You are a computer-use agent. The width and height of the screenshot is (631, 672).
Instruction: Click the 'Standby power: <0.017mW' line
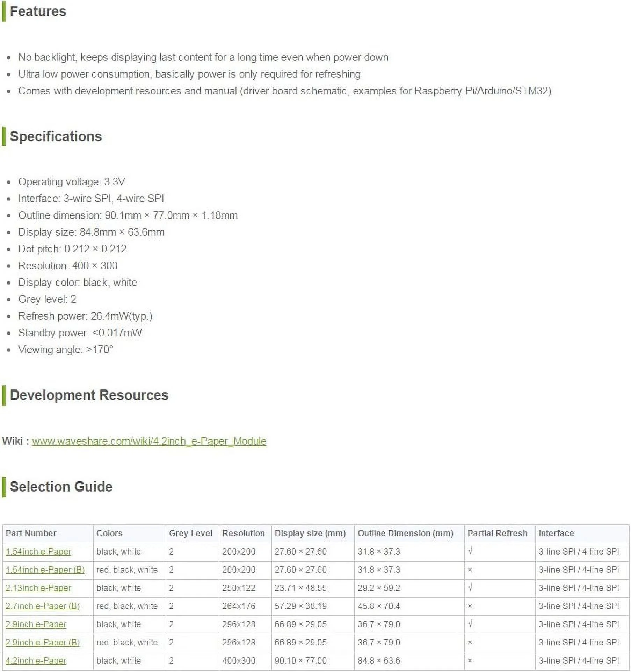point(80,333)
